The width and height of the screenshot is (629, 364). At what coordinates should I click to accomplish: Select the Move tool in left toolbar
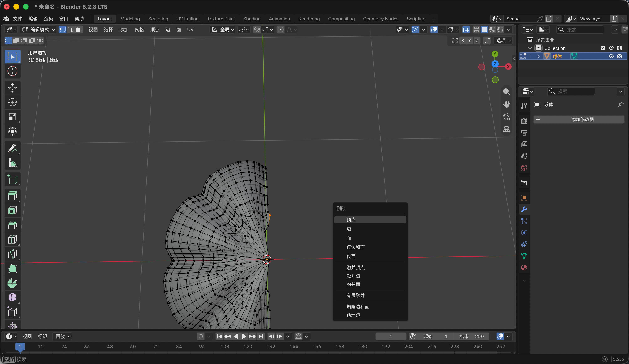point(12,88)
